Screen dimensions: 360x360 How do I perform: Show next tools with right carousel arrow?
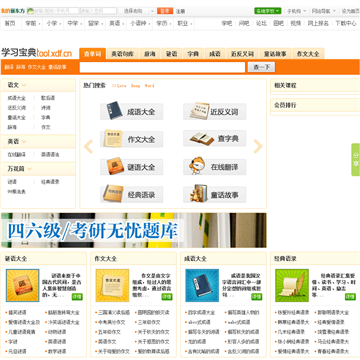(x=258, y=146)
